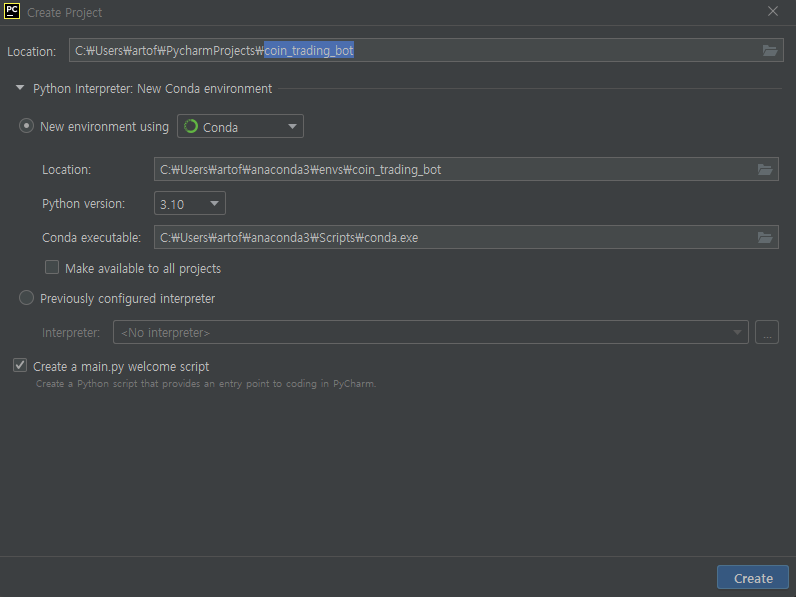This screenshot has height=597, width=796.
Task: Open Python version 3.10 dropdown
Action: click(189, 203)
